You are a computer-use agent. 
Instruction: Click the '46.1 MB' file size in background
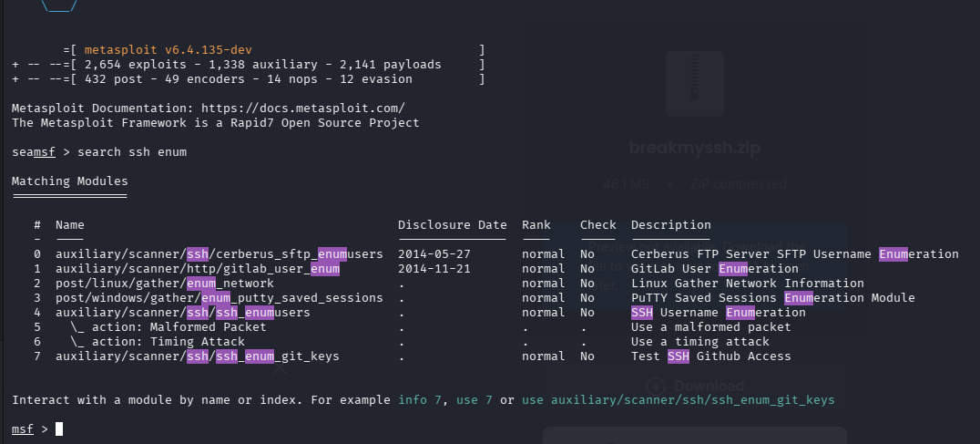[627, 184]
